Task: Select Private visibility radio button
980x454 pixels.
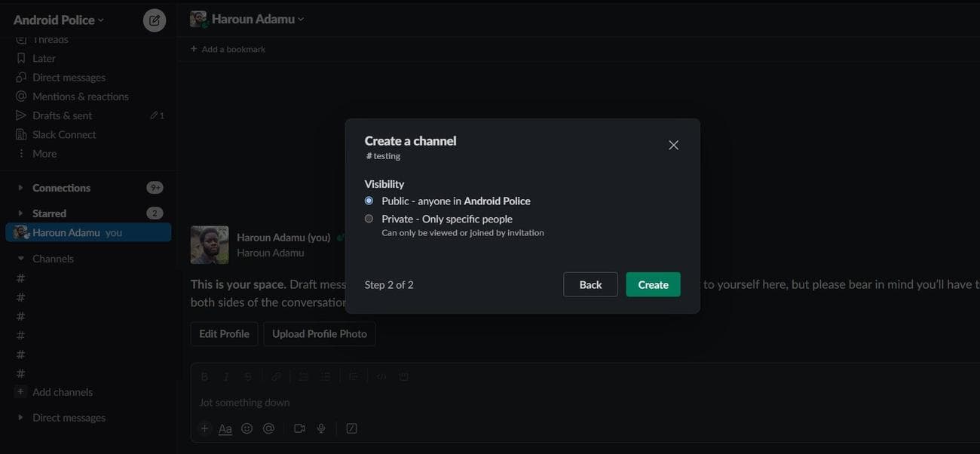Action: pyautogui.click(x=369, y=219)
